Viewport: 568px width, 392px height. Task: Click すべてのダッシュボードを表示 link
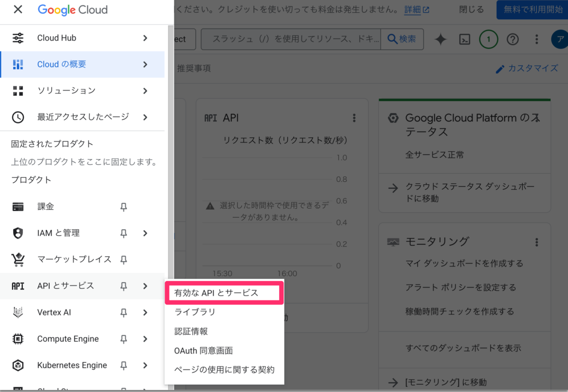click(463, 348)
